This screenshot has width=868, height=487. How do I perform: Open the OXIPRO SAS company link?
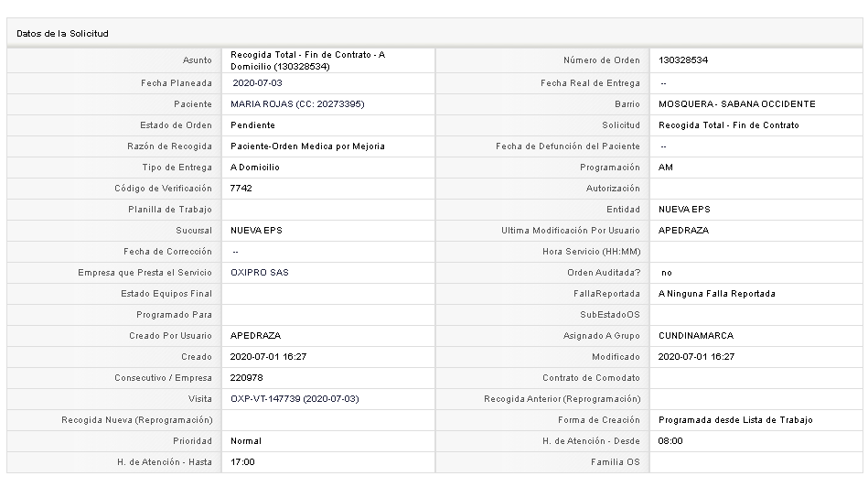[260, 273]
